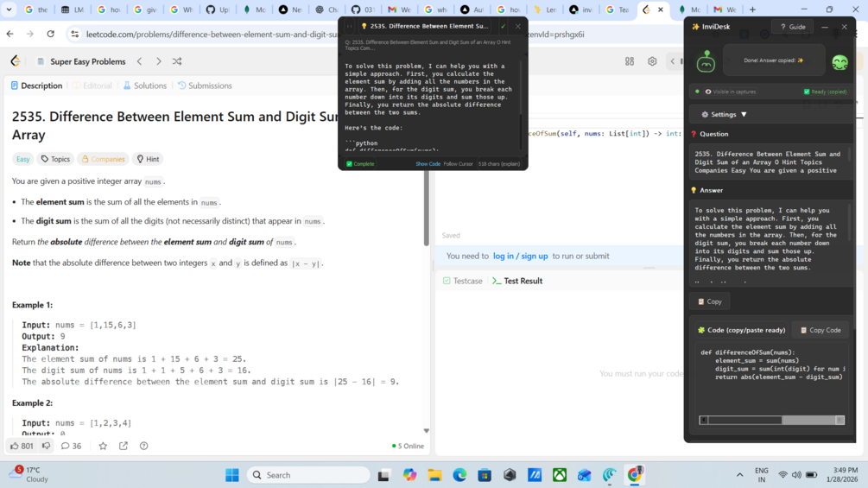Pick a random problem with shuffle icon

coord(177,61)
